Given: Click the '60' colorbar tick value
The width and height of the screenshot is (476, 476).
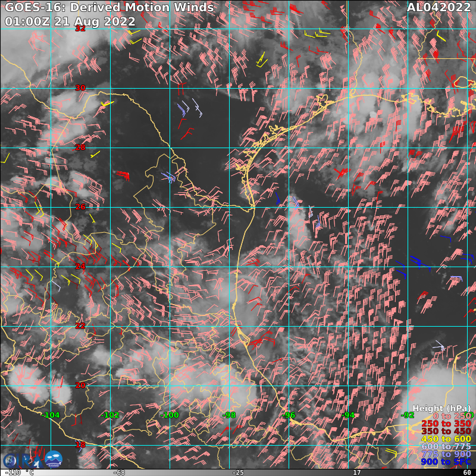Looking at the screenshot, I should click(467, 472).
